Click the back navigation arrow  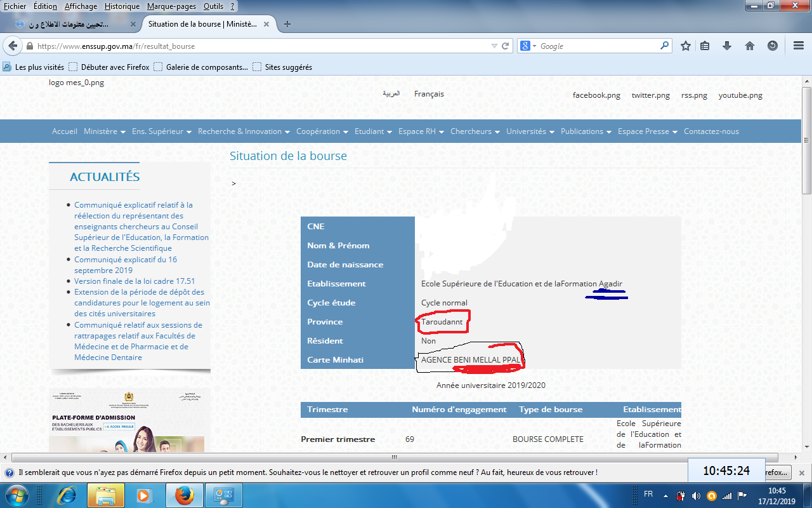pos(12,46)
